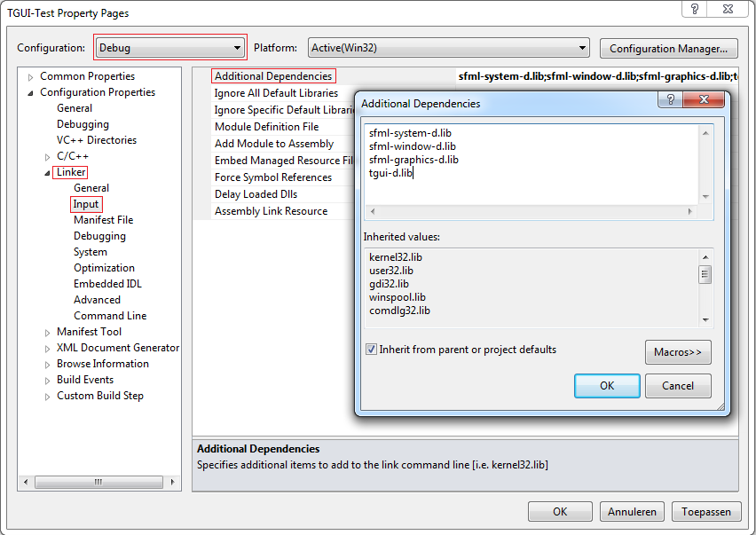This screenshot has width=756, height=535.
Task: Click comdlg32.lib in Inherited values
Action: pos(399,311)
